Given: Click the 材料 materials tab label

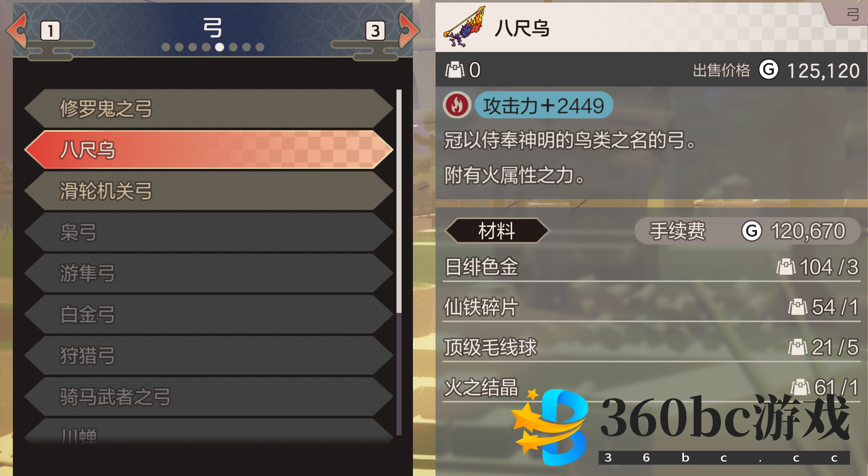Looking at the screenshot, I should coord(497,231).
